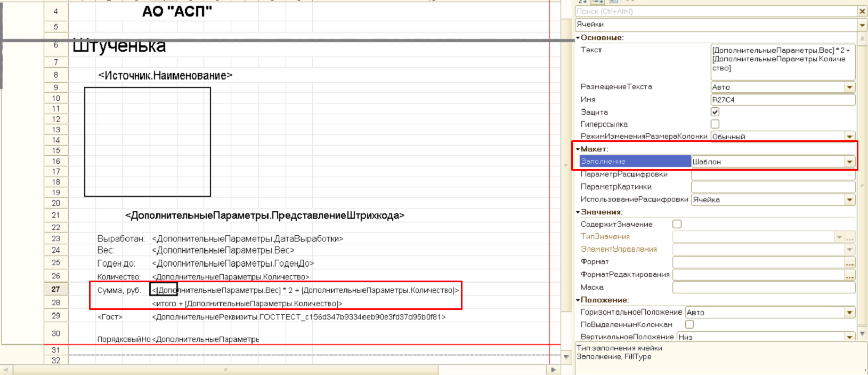This screenshot has width=868, height=375.
Task: Clear the property search box with X
Action: point(862,11)
